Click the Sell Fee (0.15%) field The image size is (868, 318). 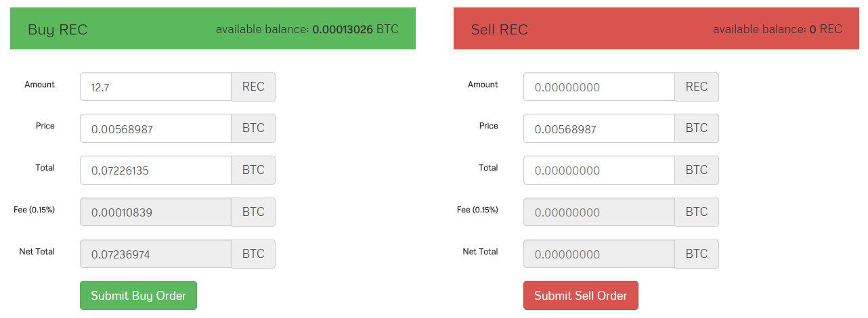pyautogui.click(x=599, y=212)
